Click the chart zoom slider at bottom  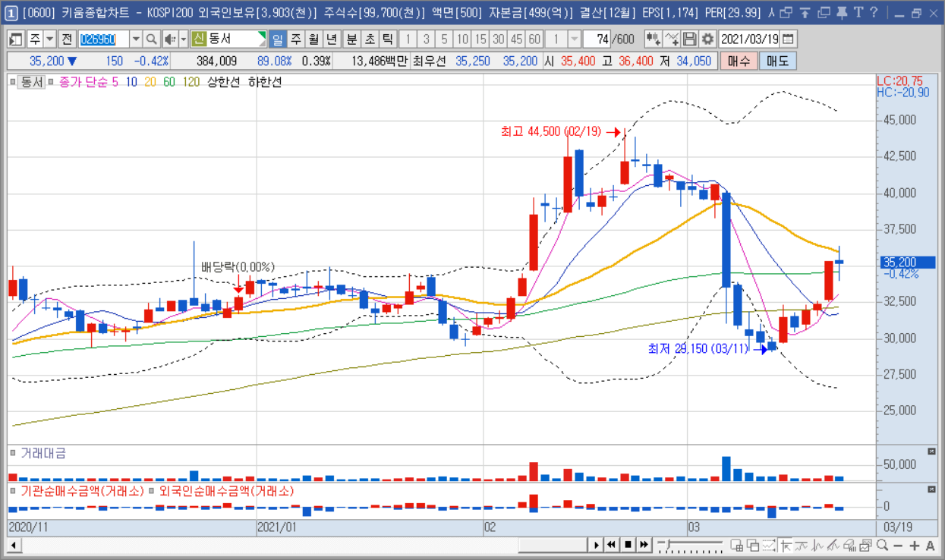pyautogui.click(x=689, y=545)
